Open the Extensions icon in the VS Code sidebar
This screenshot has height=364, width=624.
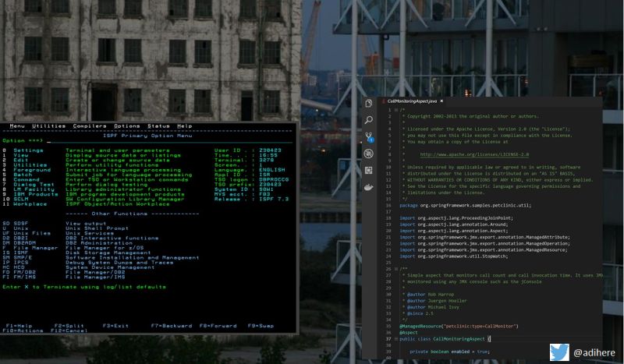click(x=368, y=170)
